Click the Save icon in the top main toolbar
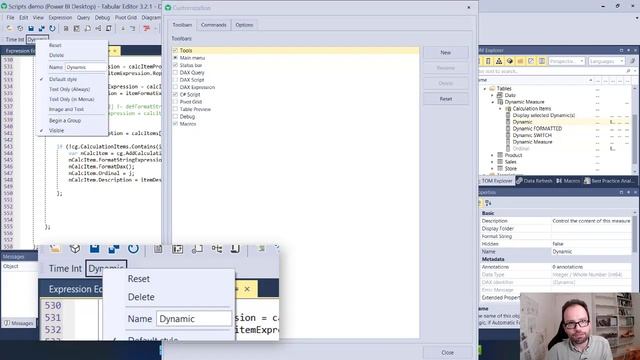Image resolution: width=640 pixels, height=360 pixels. 31,29
